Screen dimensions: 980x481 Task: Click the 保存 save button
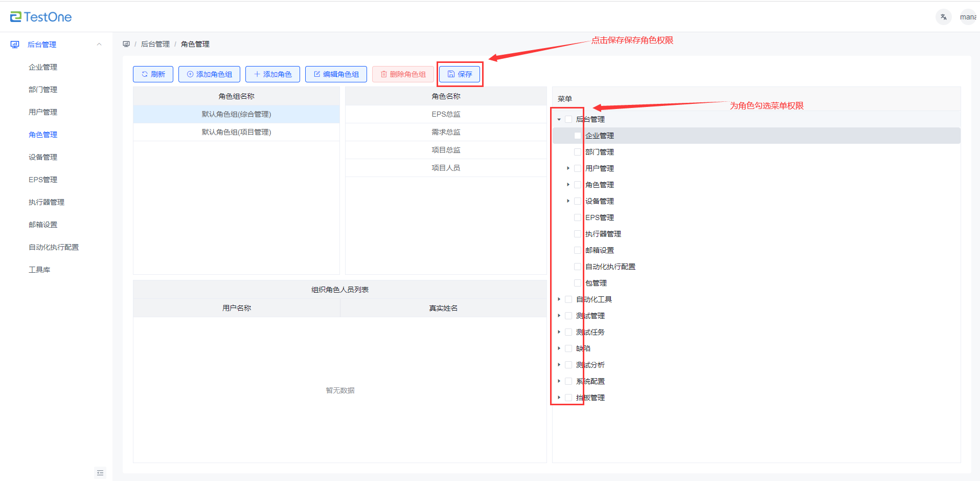point(460,74)
